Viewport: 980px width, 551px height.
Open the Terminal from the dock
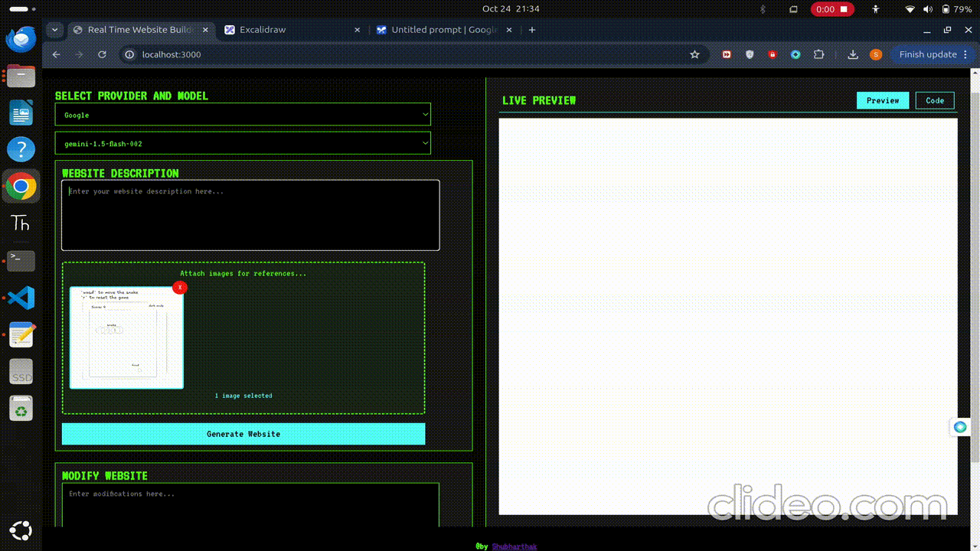coord(21,260)
